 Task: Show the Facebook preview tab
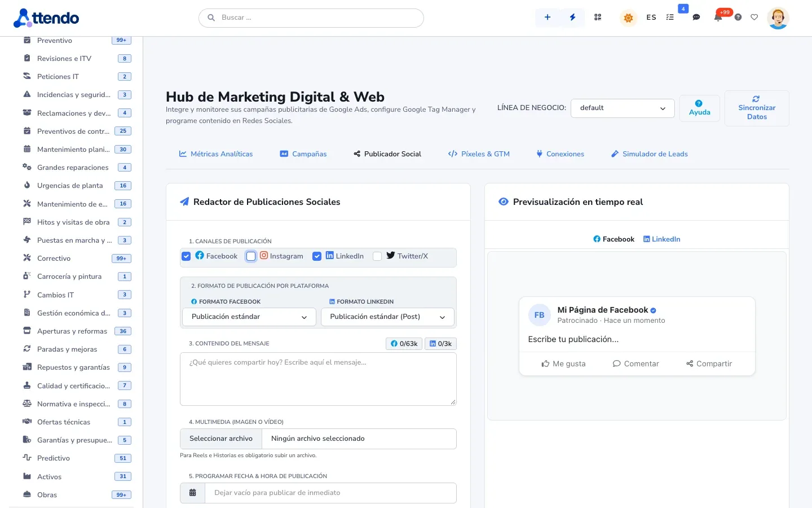(614, 239)
